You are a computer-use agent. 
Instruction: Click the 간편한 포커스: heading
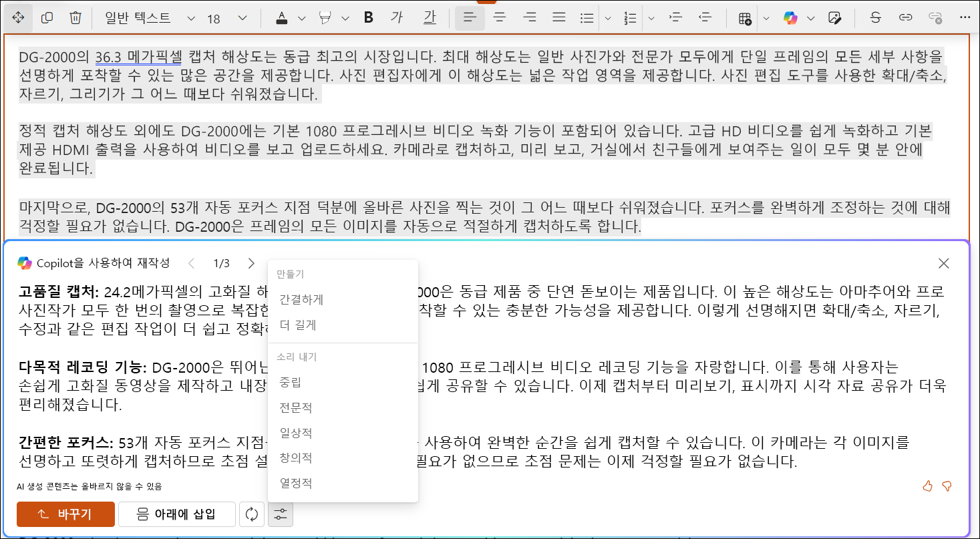coord(67,442)
